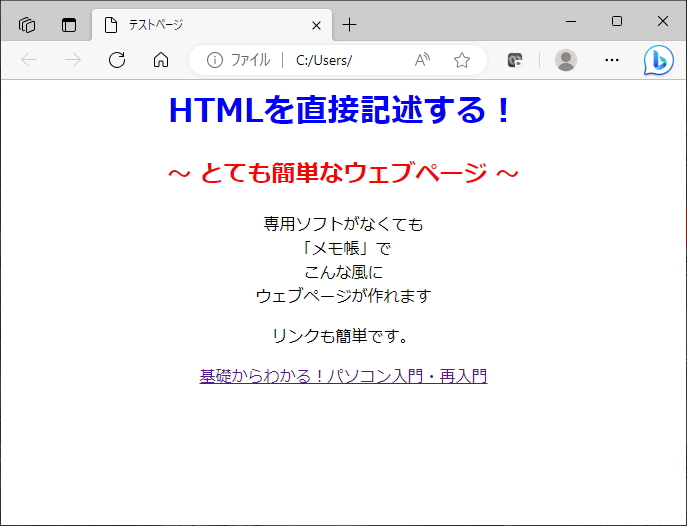Viewport: 687px width, 526px height.
Task: Open the user profile avatar
Action: (x=566, y=60)
